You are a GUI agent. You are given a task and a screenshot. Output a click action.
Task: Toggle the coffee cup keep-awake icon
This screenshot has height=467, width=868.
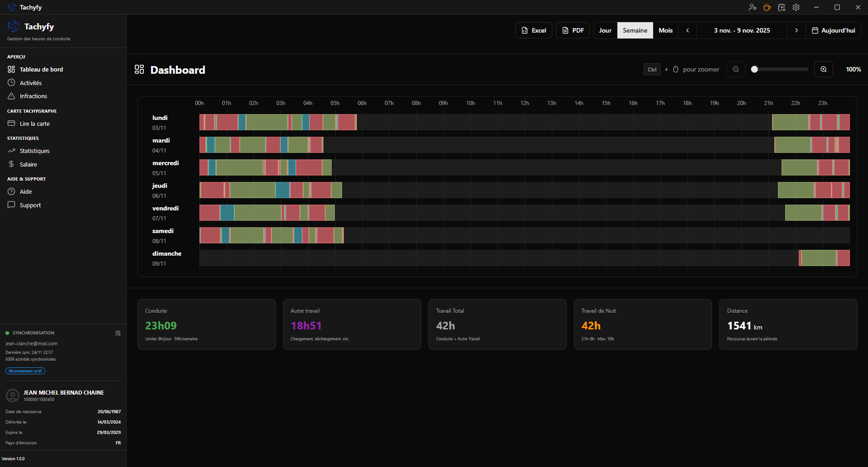click(767, 7)
